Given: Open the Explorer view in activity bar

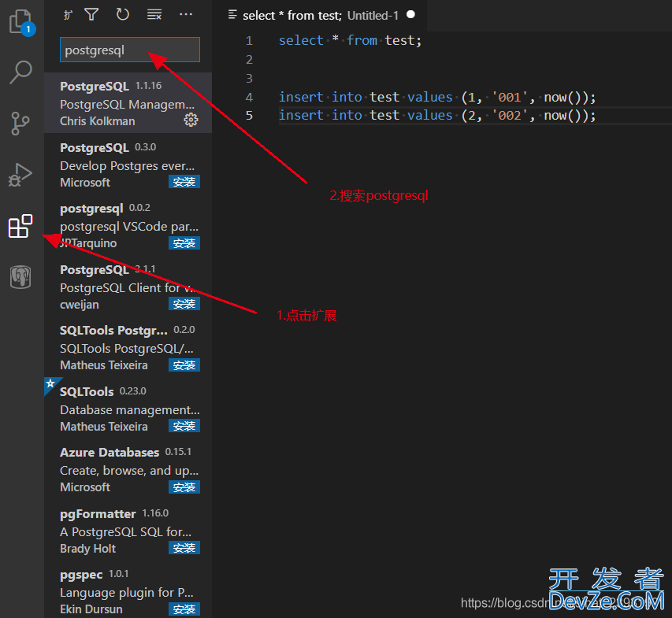Looking at the screenshot, I should [20, 21].
